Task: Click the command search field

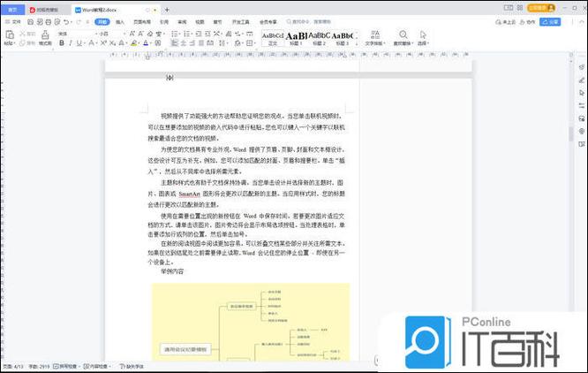Action: coord(309,22)
